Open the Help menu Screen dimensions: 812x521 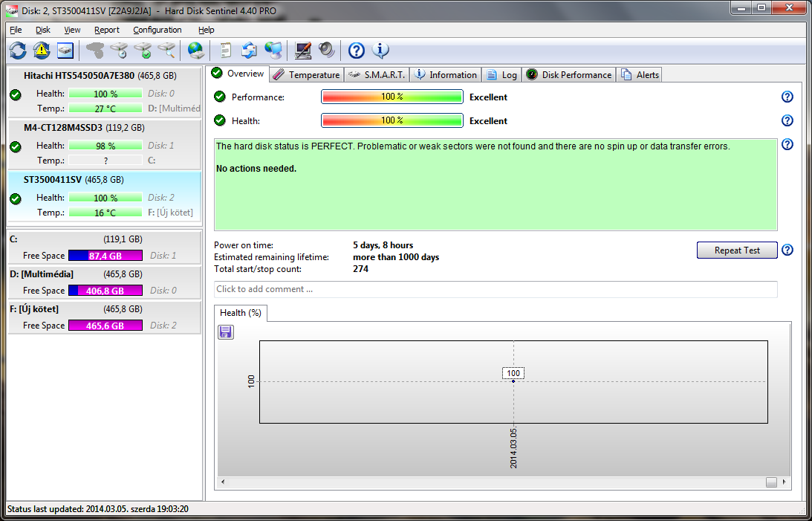coord(206,30)
